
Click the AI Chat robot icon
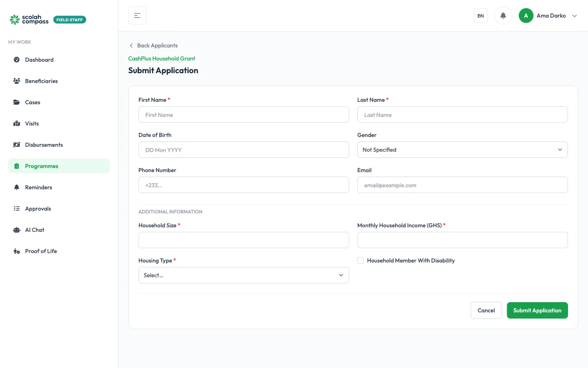(x=17, y=230)
